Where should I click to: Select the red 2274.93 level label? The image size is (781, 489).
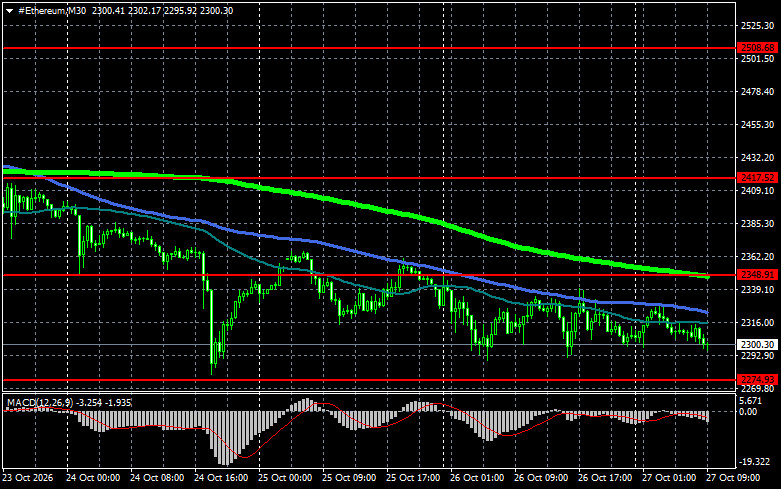point(757,380)
